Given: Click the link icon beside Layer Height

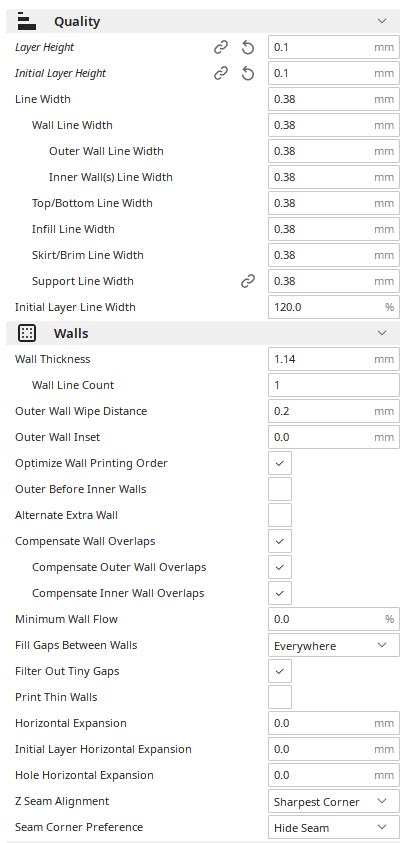Looking at the screenshot, I should coord(220,47).
